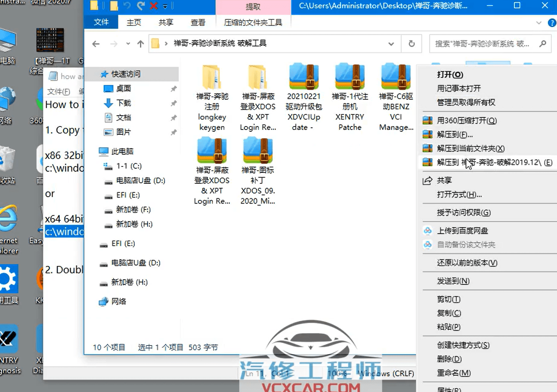Open the 电脑 icon on the desktop

(4, 39)
